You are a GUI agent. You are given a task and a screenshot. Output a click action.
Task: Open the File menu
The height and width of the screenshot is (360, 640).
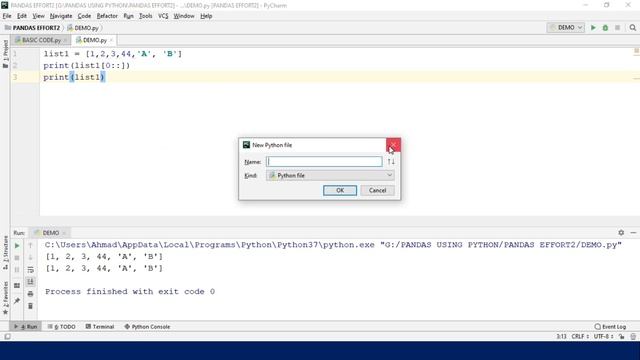click(7, 16)
